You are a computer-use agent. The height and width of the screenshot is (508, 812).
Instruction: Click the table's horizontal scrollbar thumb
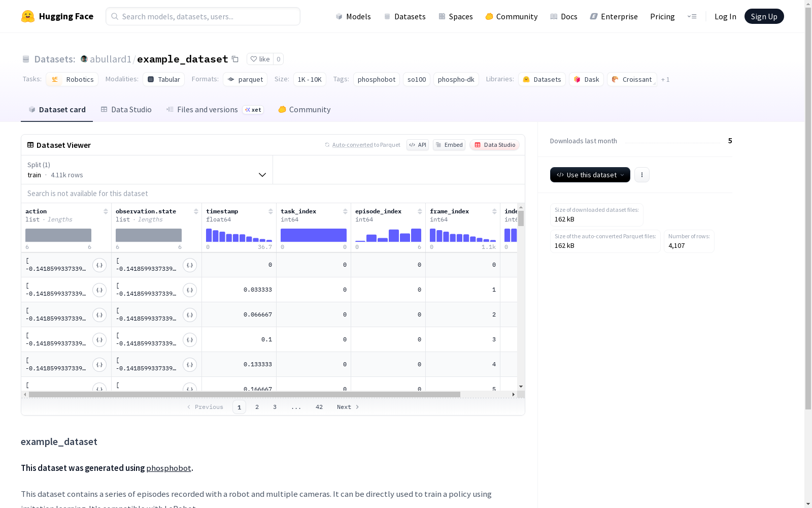[x=245, y=394]
